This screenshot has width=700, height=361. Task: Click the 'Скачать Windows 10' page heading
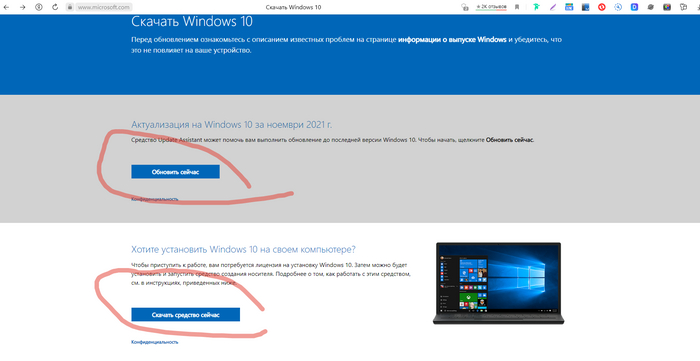192,21
